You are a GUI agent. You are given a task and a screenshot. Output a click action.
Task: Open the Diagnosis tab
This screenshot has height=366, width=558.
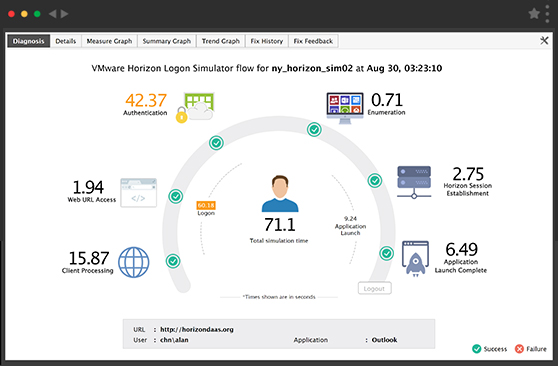28,41
